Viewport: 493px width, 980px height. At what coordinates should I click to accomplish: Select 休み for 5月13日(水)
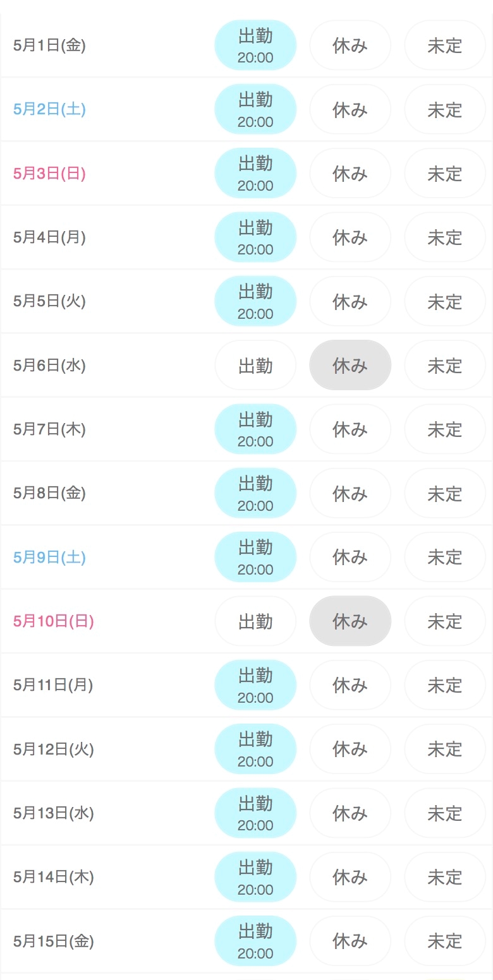click(350, 813)
